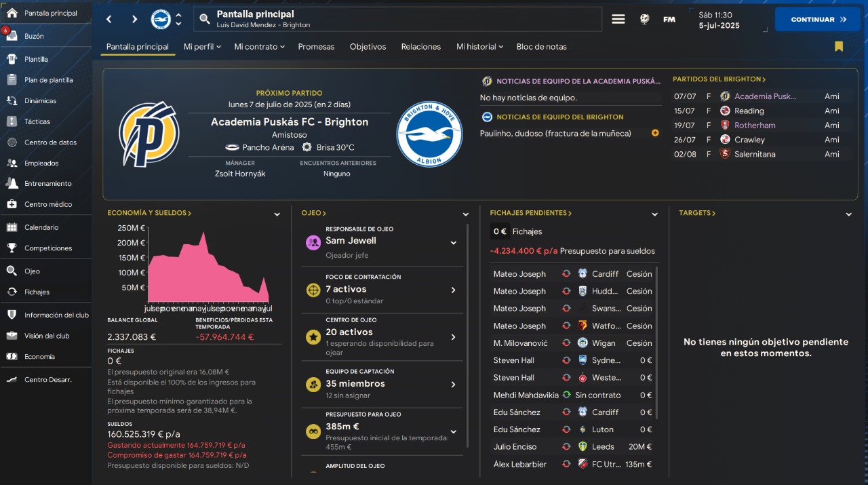Viewport: 868px width, 485px height.
Task: Click the date Sáb 11:30 5-jul-2025
Action: coord(719,20)
